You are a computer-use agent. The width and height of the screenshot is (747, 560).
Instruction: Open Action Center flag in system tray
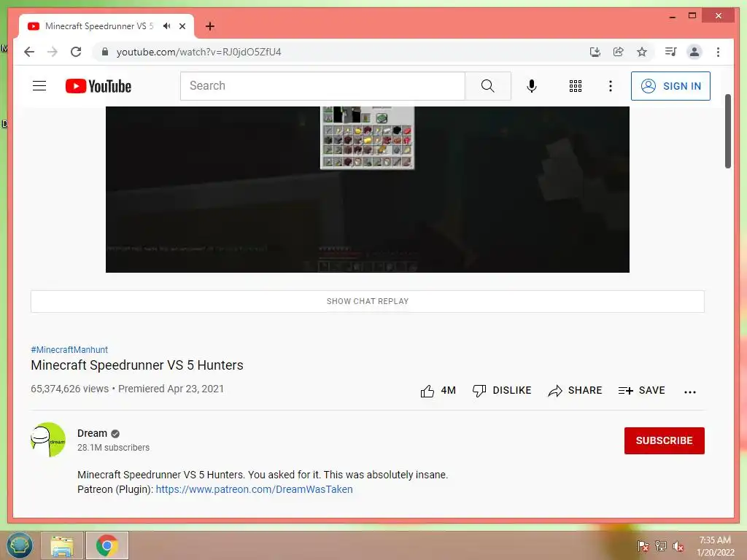pos(643,546)
